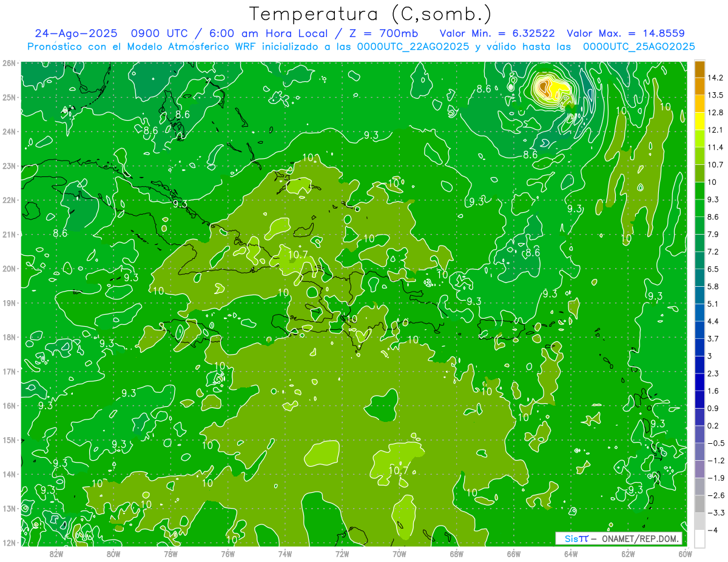728x562 pixels.
Task: Click the "22N" latitude axis label
Action: (x=8, y=200)
